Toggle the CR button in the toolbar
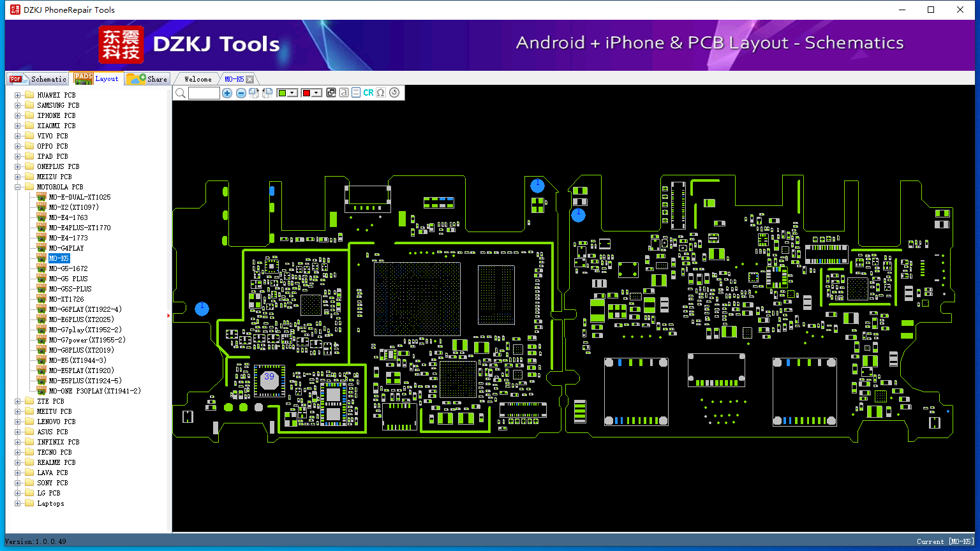Screen dimensions: 980x551 coord(368,92)
